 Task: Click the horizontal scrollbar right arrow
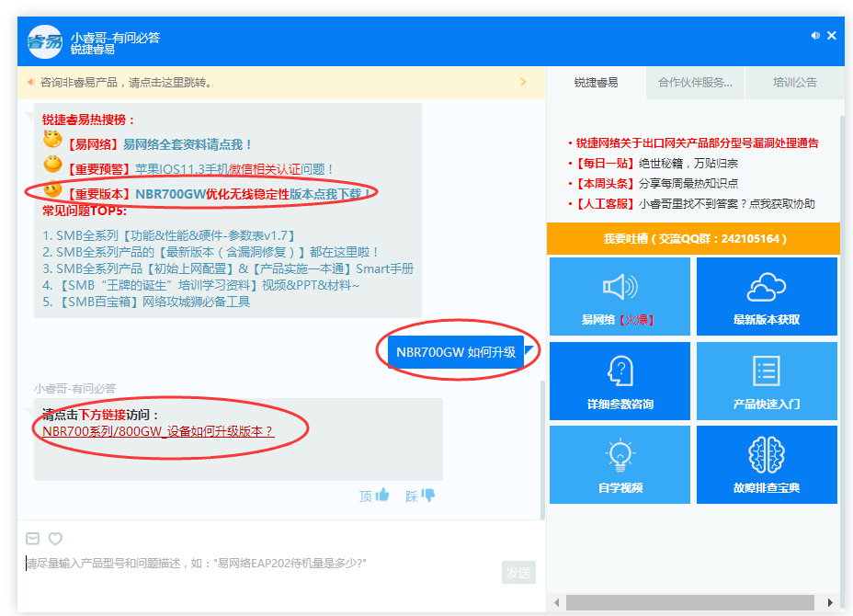tap(830, 602)
